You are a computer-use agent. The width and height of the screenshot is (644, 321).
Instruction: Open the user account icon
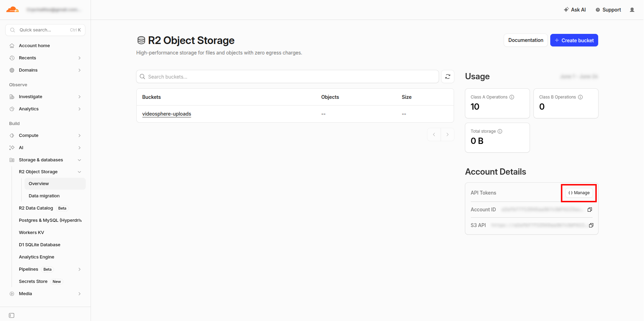click(632, 10)
